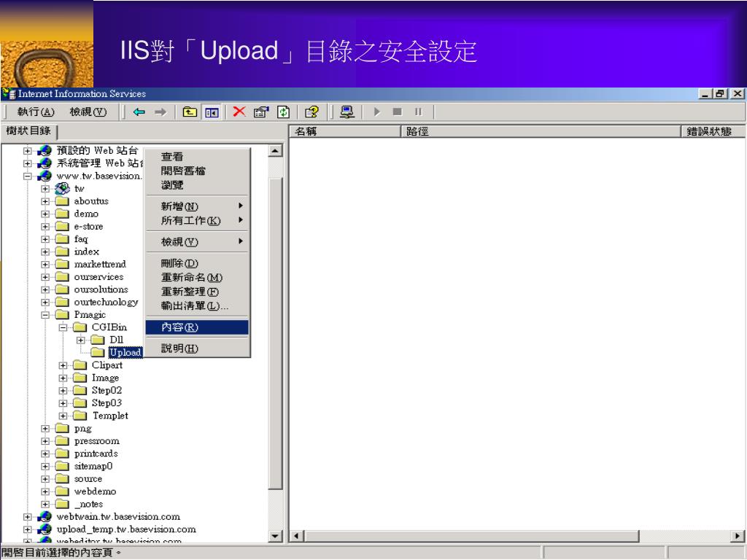Image resolution: width=747 pixels, height=560 pixels.
Task: Click the pressroom folder icon
Action: click(63, 441)
